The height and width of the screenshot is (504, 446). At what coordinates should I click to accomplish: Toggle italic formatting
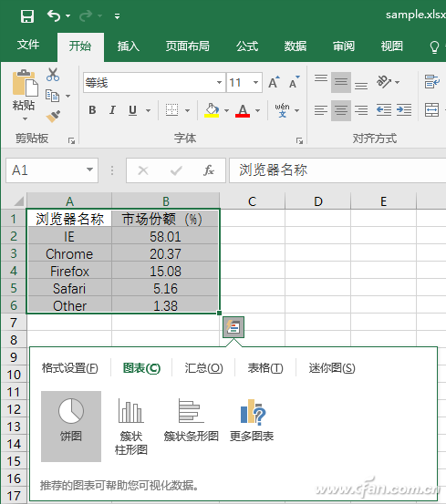pyautogui.click(x=112, y=110)
